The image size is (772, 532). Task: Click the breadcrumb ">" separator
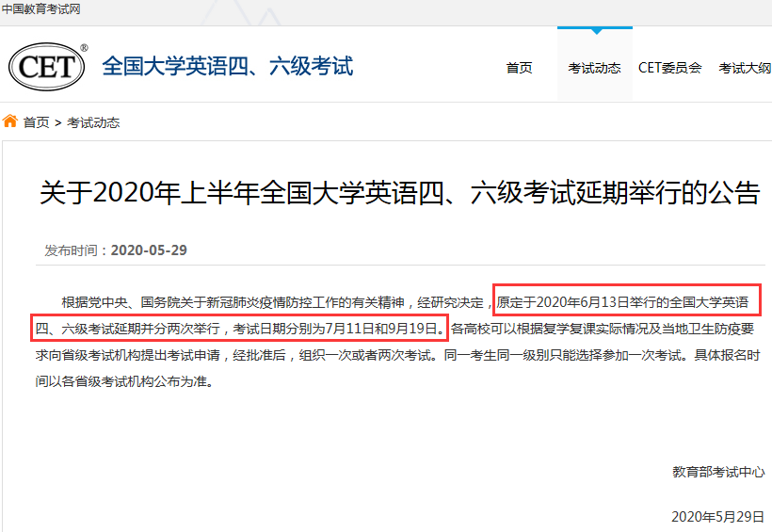58,122
